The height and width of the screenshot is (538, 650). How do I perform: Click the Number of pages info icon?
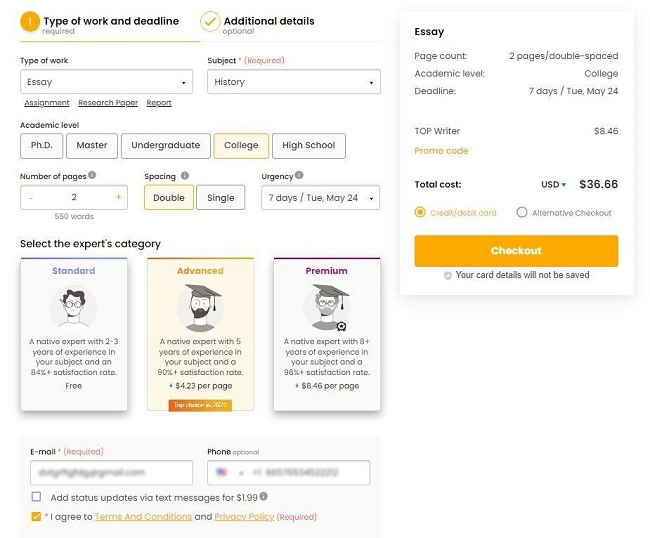point(92,175)
